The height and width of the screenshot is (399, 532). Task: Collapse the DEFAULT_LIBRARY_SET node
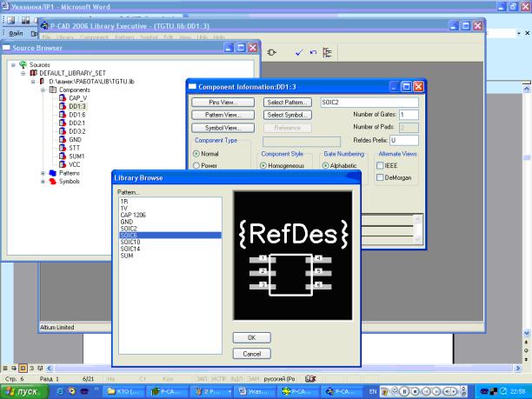click(x=23, y=73)
